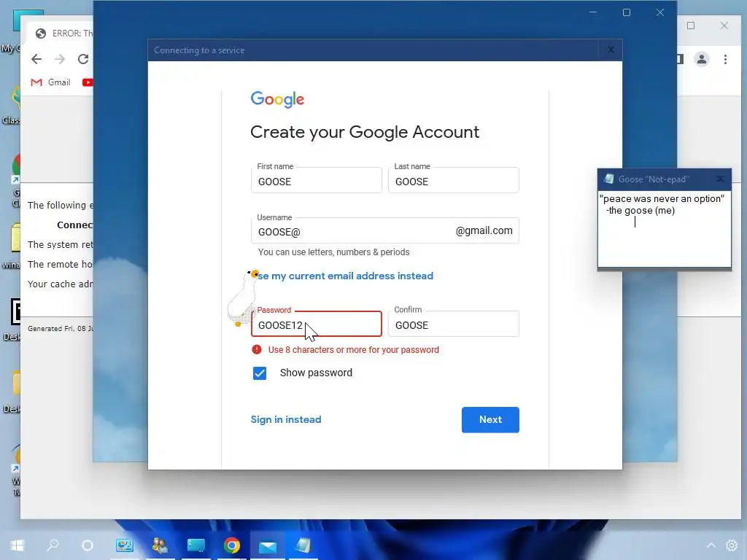Click the Google logo

[277, 99]
